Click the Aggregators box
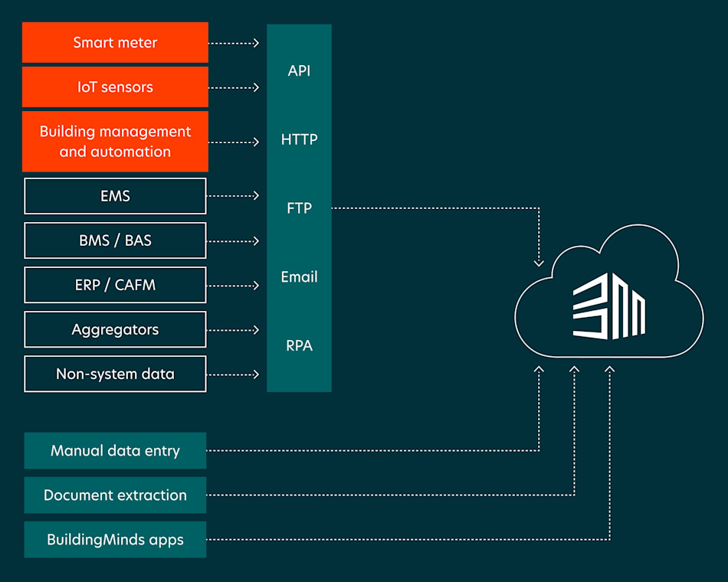This screenshot has height=582, width=728. click(115, 329)
